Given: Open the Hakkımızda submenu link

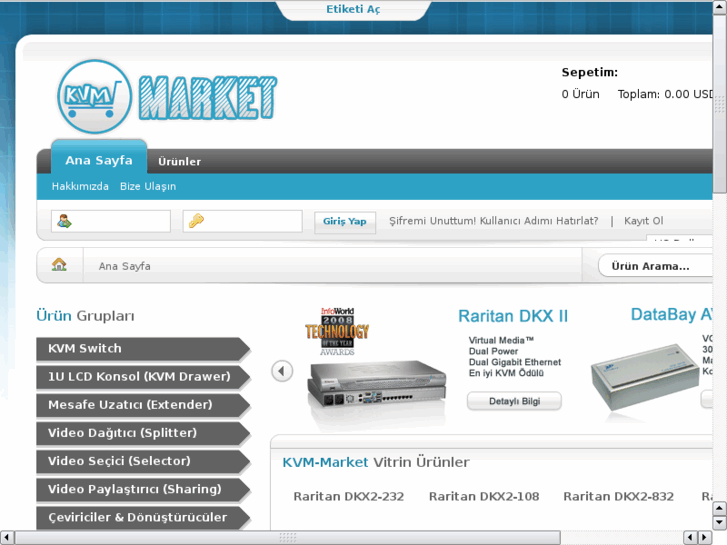Looking at the screenshot, I should (80, 186).
